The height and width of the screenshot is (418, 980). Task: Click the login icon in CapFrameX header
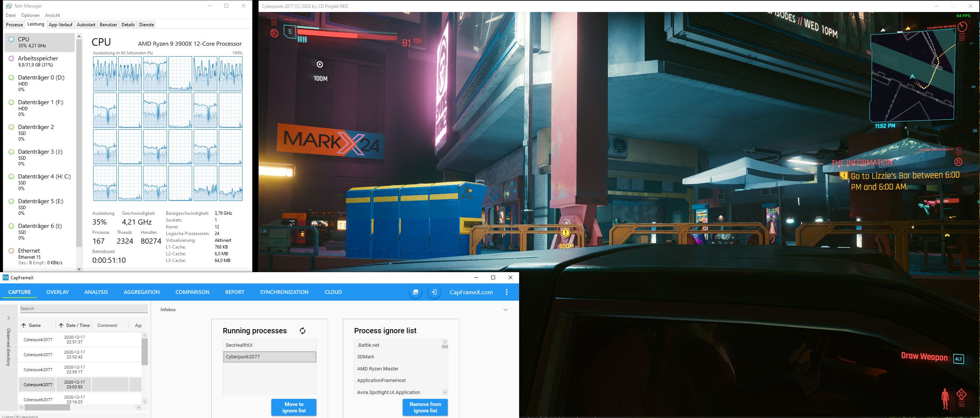tap(434, 292)
